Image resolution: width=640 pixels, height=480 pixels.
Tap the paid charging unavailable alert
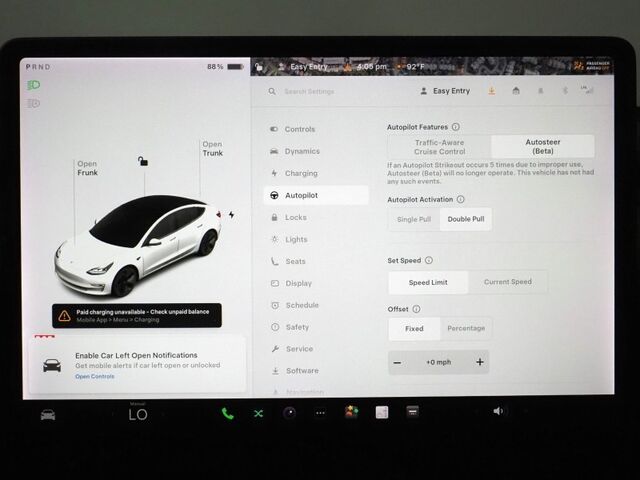[137, 316]
